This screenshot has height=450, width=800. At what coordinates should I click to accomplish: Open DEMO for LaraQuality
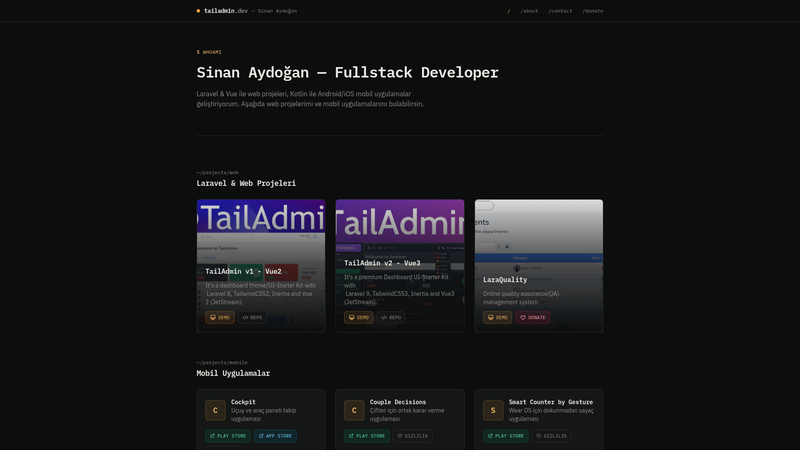tap(497, 317)
